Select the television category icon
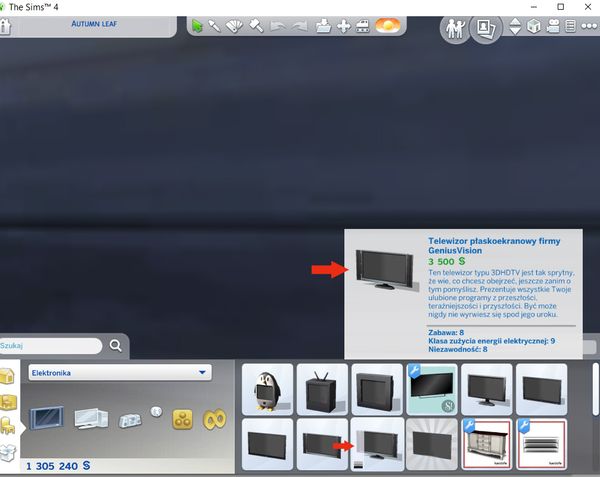The image size is (600, 477). tap(47, 418)
